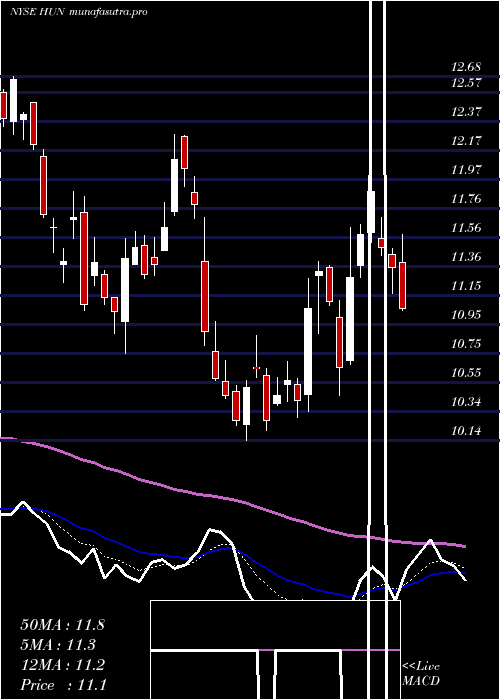Click the Price : 11.1 readout
This screenshot has width=500, height=700.
tap(63, 685)
